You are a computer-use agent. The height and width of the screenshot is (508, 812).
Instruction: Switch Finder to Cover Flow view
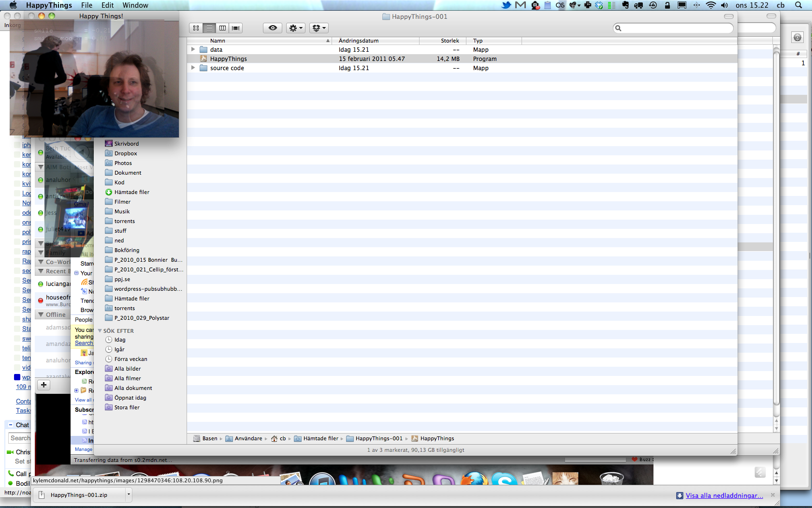point(236,28)
